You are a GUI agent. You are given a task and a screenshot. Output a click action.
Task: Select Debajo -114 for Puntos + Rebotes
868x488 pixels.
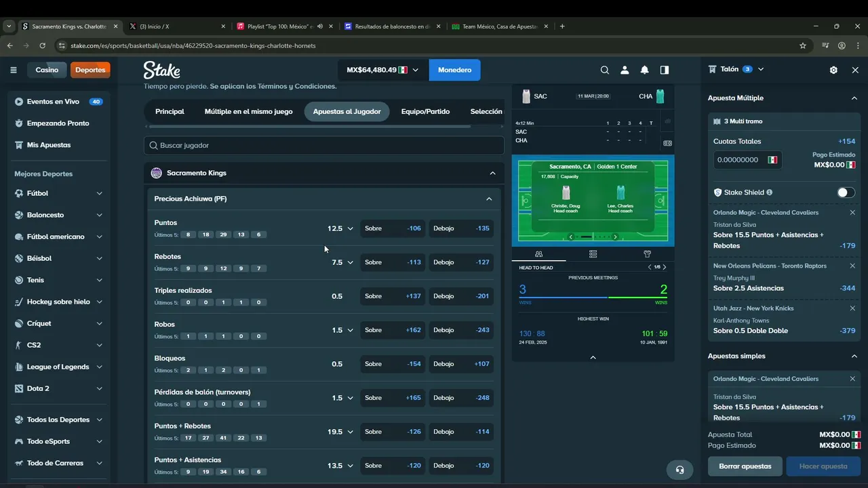point(461,432)
